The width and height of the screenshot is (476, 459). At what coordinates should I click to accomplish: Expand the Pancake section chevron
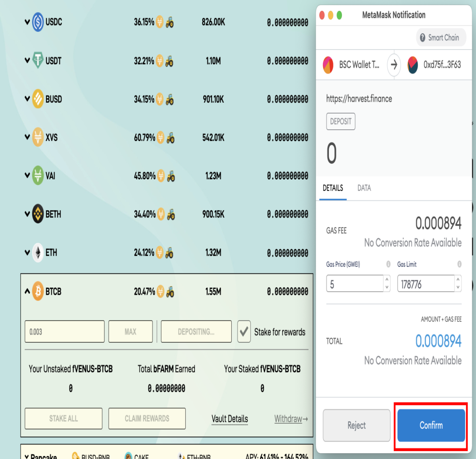27,456
